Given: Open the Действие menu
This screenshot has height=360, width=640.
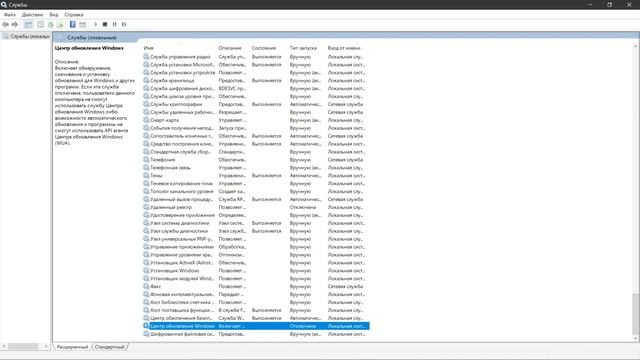Looking at the screenshot, I should point(32,15).
